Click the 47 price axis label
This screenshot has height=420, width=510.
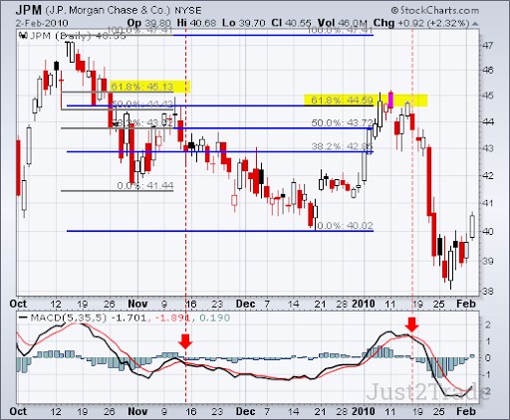[488, 45]
